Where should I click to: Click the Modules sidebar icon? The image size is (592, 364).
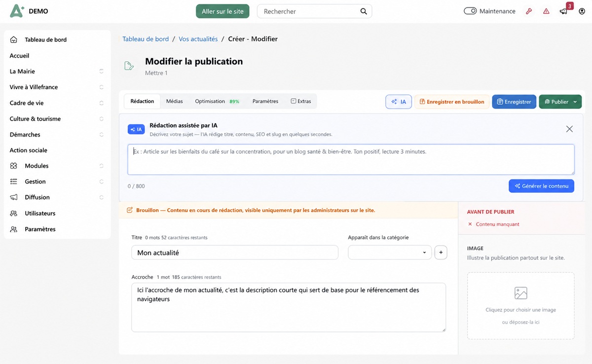(14, 166)
